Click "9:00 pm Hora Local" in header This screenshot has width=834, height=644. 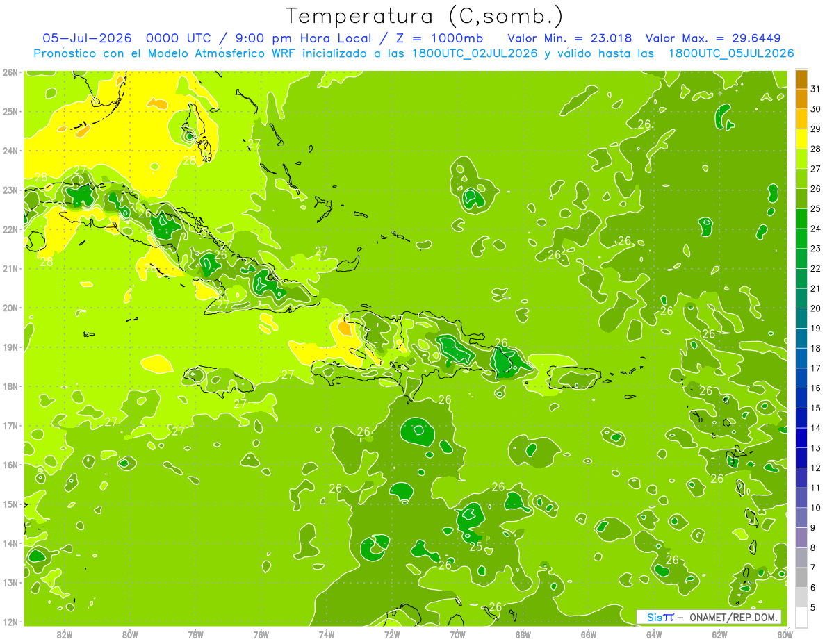coord(304,38)
